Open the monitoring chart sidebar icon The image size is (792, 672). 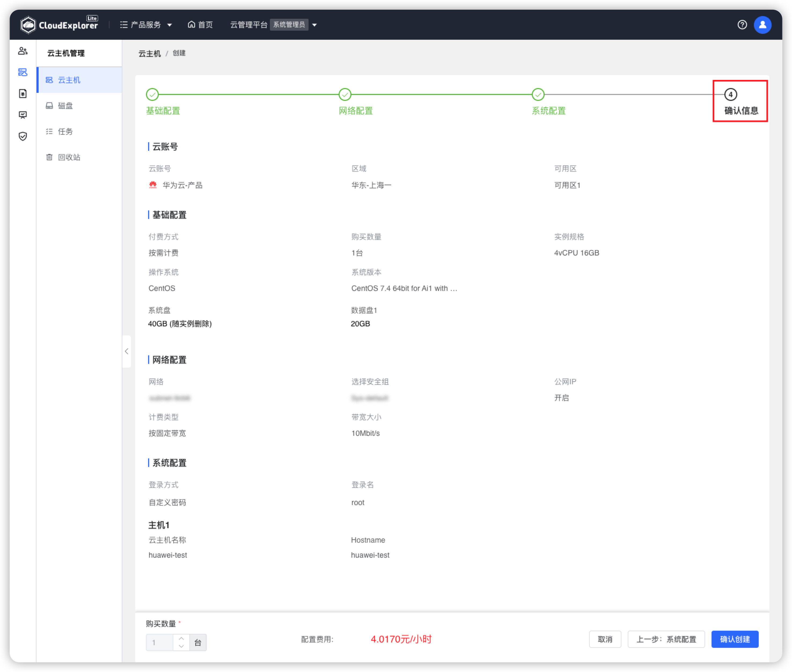[x=23, y=115]
